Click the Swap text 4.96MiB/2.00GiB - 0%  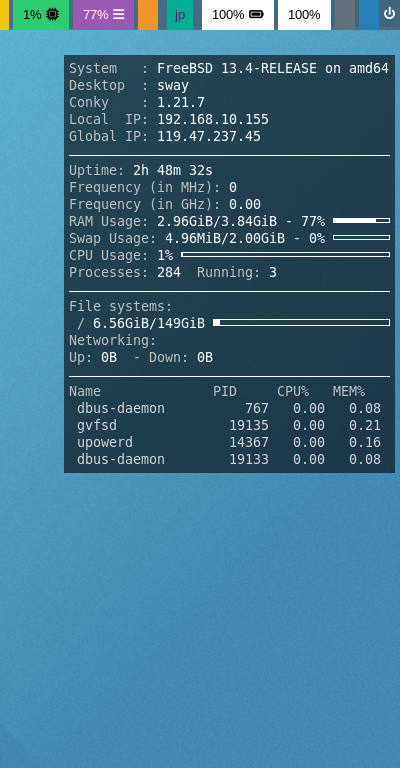tap(245, 239)
